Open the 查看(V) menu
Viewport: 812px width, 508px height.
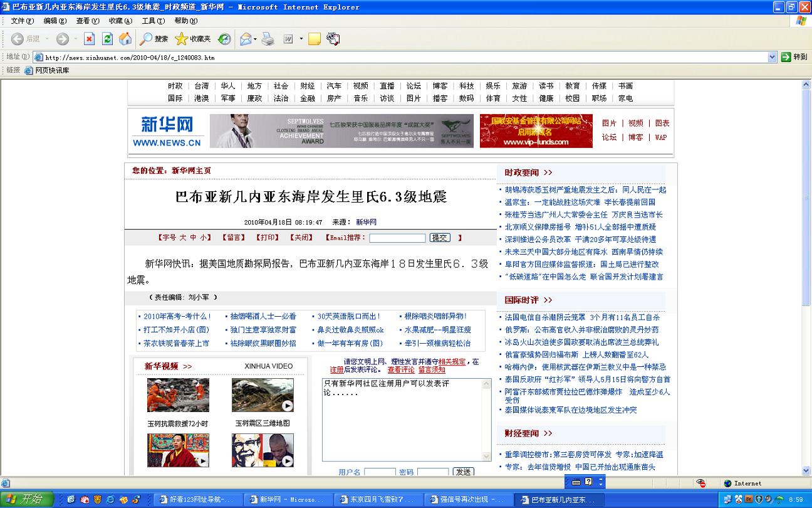(87, 21)
